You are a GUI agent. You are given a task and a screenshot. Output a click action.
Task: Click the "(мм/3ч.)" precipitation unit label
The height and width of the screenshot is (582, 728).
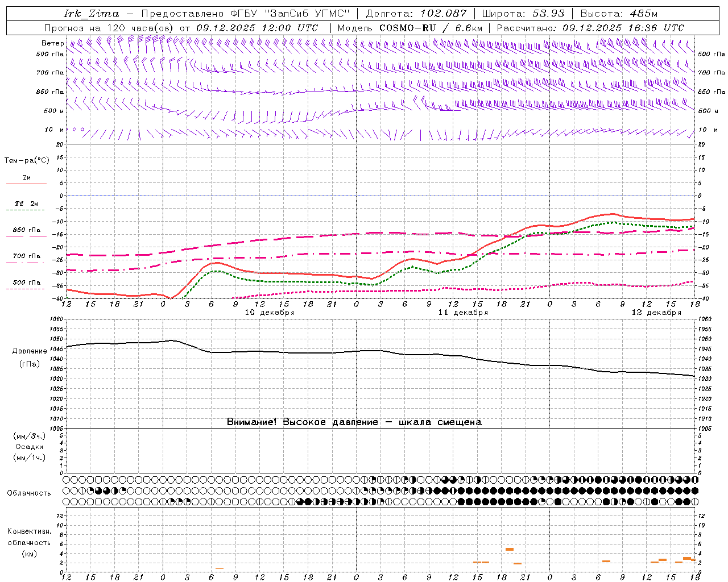(x=30, y=436)
